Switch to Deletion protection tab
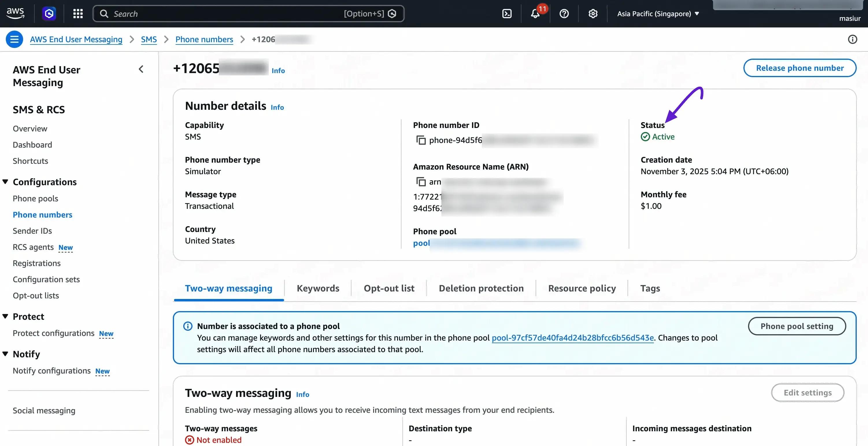 (481, 288)
